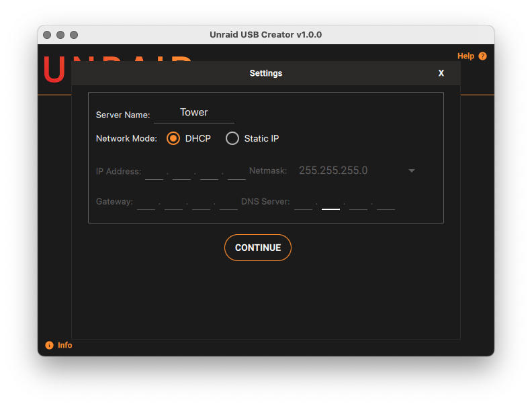Click the Netmask label
This screenshot has width=532, height=406.
(268, 170)
